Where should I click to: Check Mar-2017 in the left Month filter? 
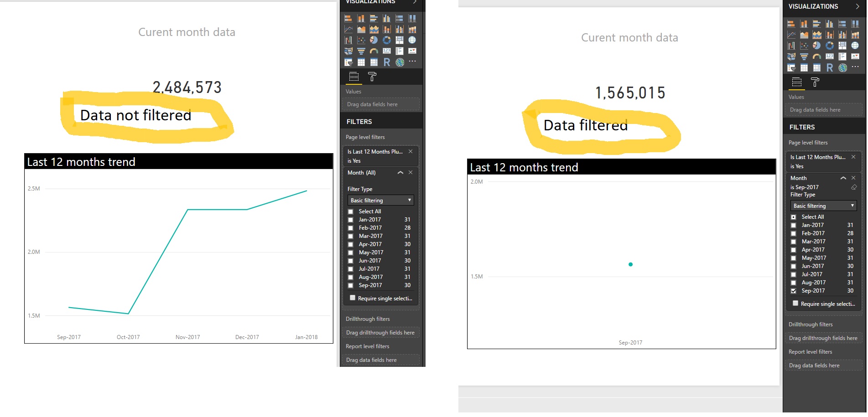coord(351,236)
